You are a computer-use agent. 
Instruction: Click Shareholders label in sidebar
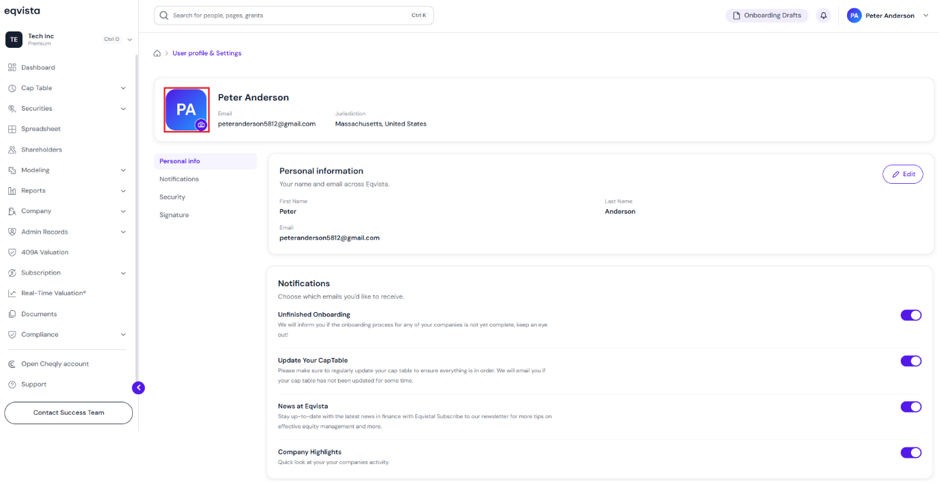tap(42, 150)
